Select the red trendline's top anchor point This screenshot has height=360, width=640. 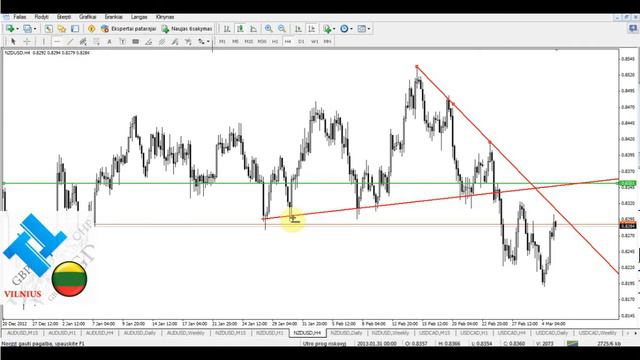pos(416,66)
